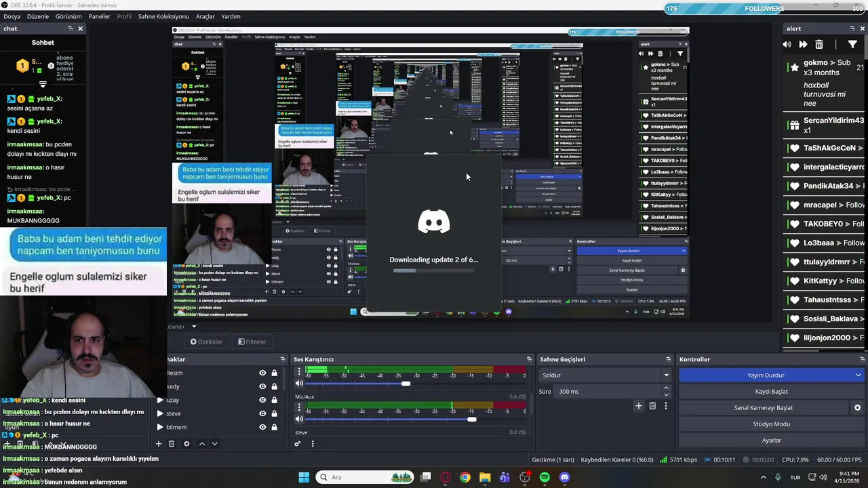Show hidden system tray icons chevron
Image resolution: width=868 pixels, height=488 pixels.
tap(764, 477)
